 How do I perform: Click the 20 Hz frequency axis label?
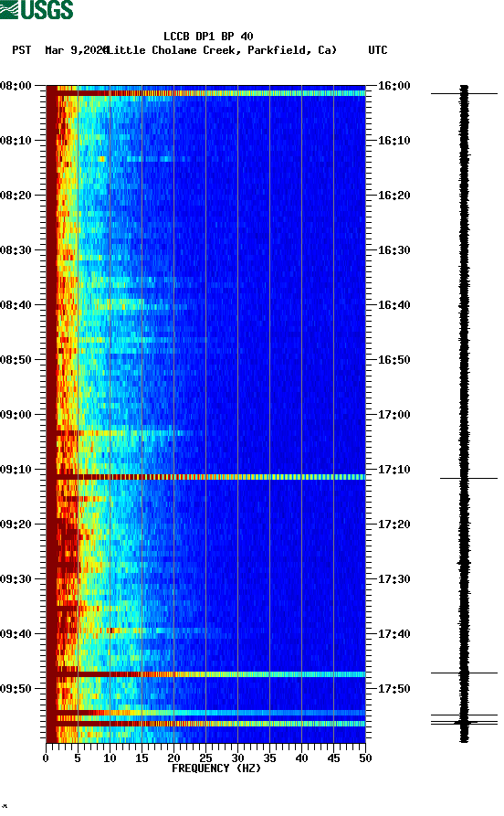click(173, 758)
